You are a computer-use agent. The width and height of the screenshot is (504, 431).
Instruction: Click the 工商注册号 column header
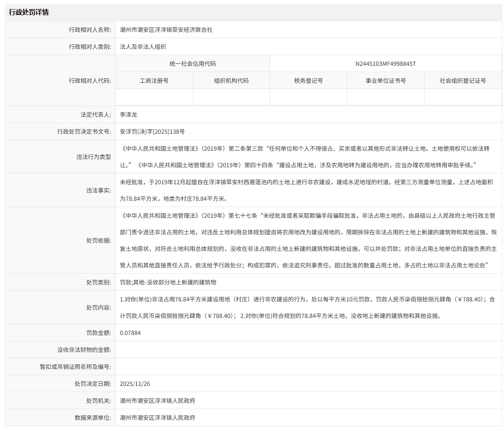point(154,81)
